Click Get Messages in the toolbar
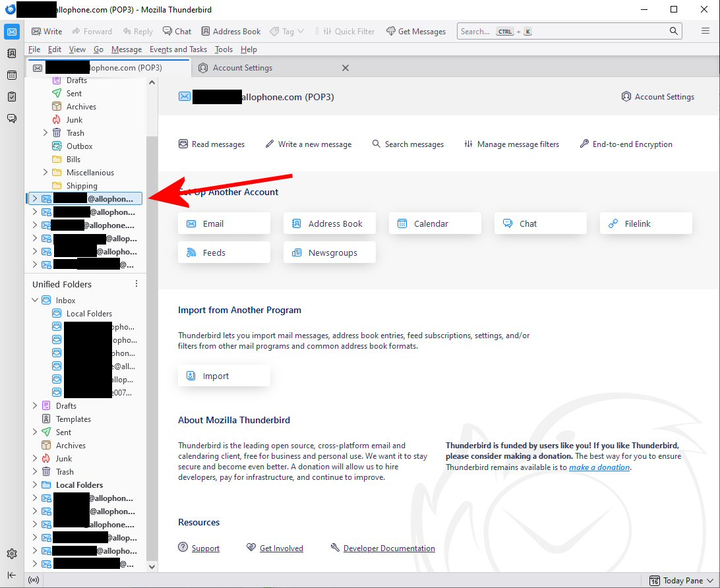This screenshot has height=588, width=720. point(416,31)
